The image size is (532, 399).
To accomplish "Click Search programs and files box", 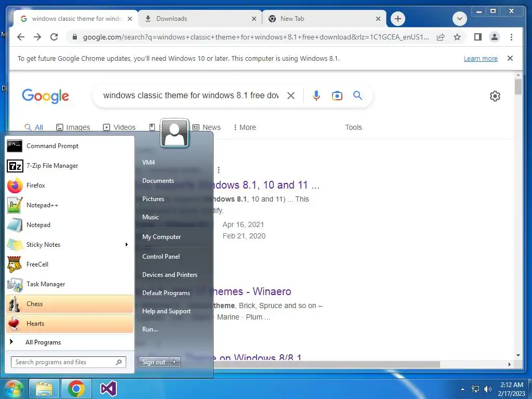I will [x=69, y=362].
